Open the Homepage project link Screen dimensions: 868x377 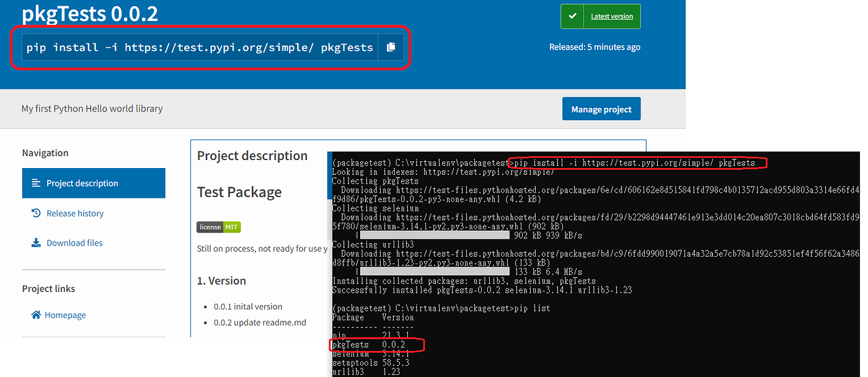[x=64, y=314]
